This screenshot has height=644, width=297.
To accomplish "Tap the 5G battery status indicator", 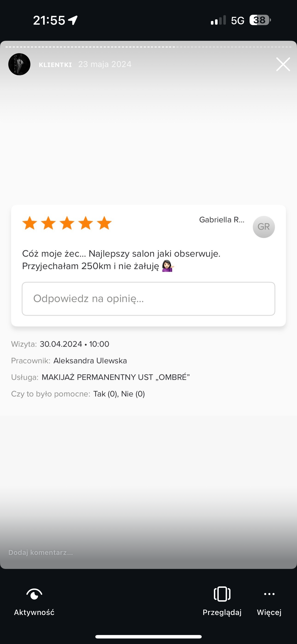I will click(x=260, y=20).
